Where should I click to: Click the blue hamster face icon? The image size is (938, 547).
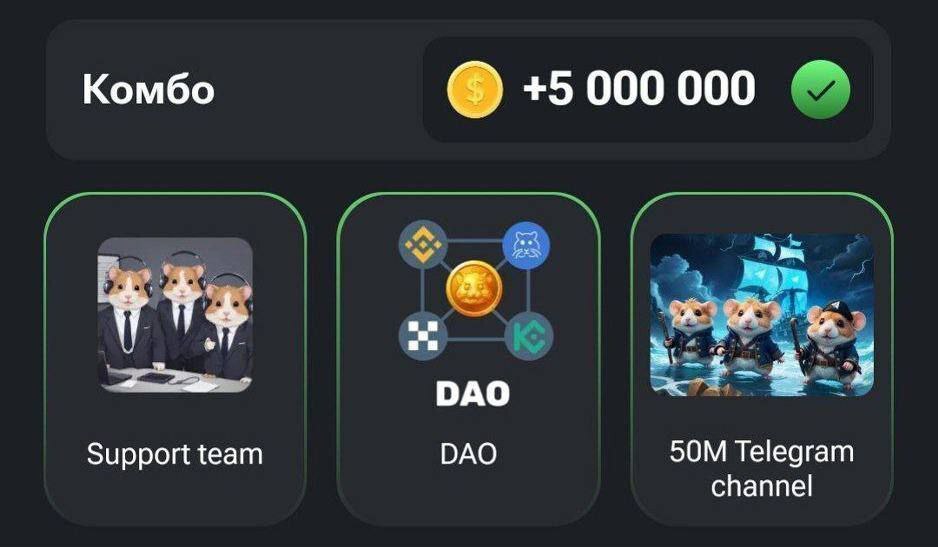click(x=526, y=245)
